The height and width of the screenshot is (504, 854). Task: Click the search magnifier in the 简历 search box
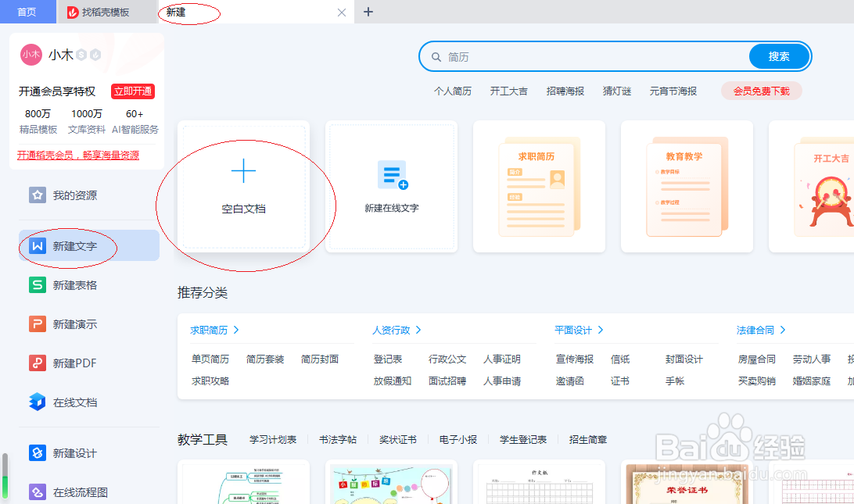click(x=436, y=56)
